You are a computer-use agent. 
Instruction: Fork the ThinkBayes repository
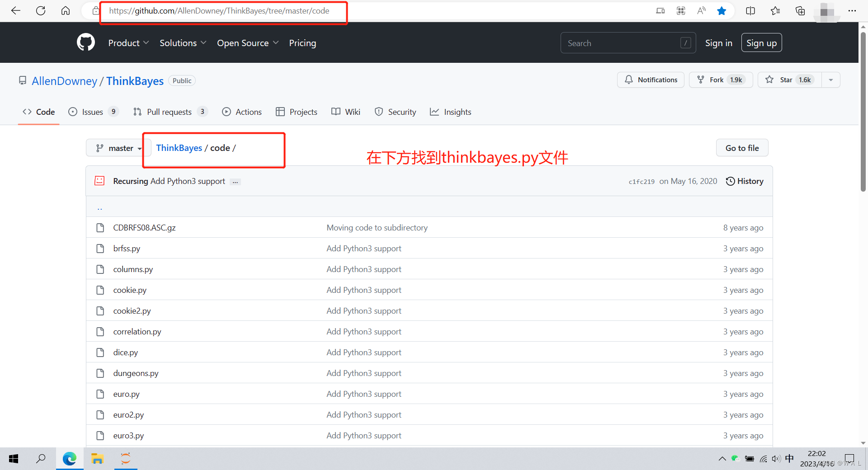[x=721, y=80]
